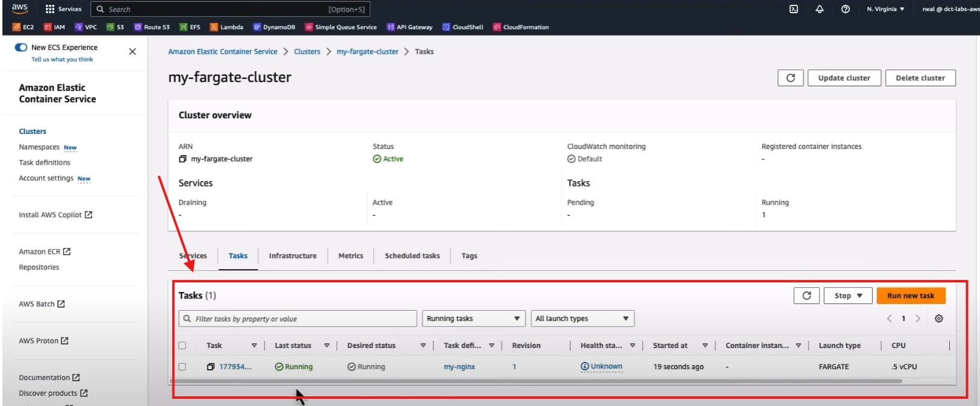Image resolution: width=980 pixels, height=406 pixels.
Task: Switch to the Infrastructure tab
Action: tap(293, 256)
